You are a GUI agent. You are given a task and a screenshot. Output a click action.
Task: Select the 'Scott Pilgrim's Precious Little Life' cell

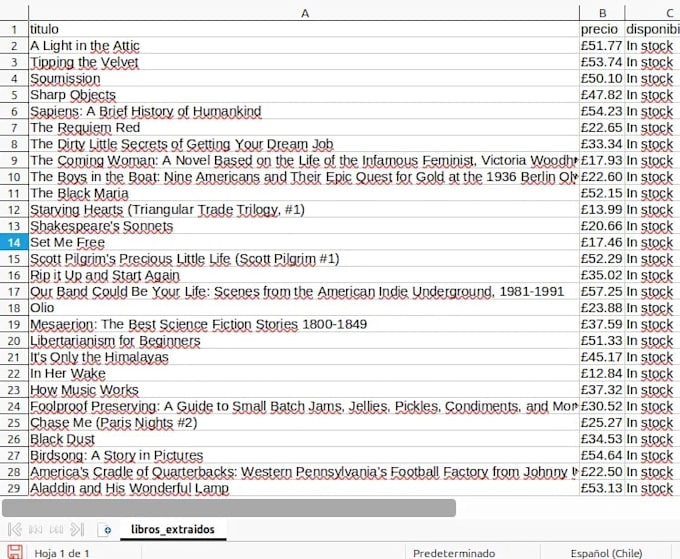[x=304, y=259]
